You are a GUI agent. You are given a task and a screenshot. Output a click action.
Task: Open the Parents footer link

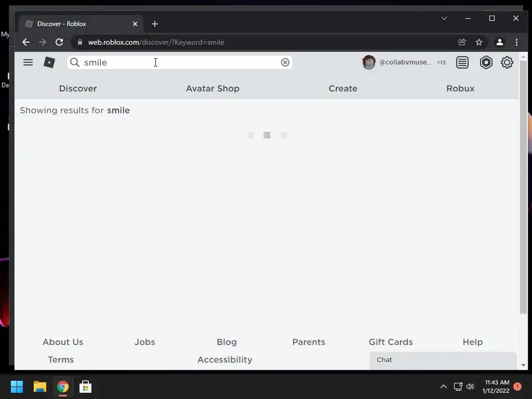[309, 342]
